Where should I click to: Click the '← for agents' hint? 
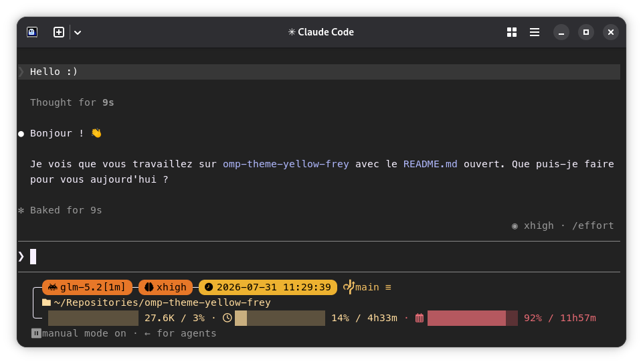(x=181, y=333)
